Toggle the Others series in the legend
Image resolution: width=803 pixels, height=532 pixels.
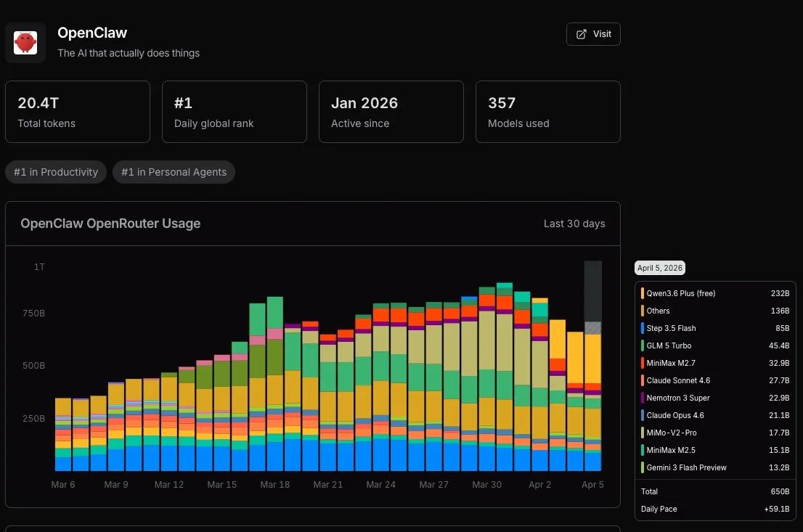coord(658,311)
